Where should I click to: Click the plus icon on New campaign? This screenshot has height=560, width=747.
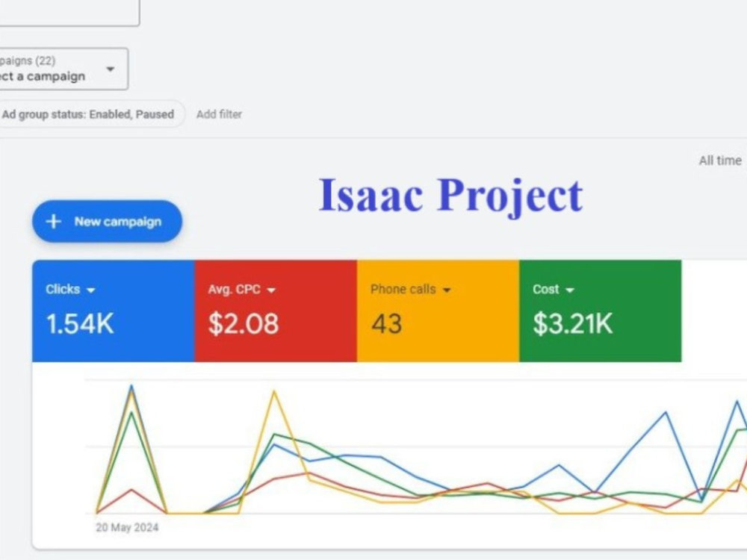point(53,222)
